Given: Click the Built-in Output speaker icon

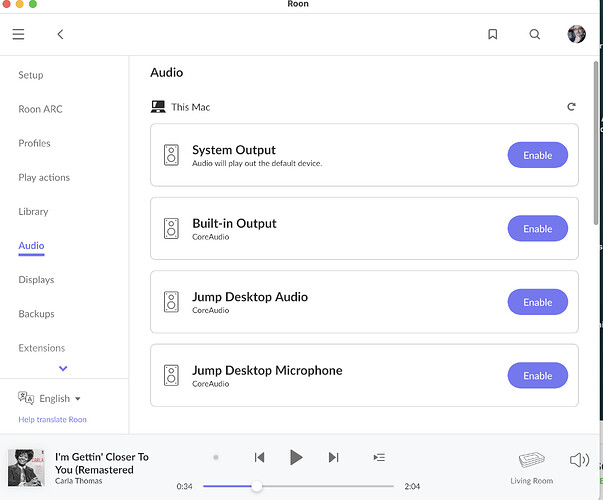Looking at the screenshot, I should 171,228.
